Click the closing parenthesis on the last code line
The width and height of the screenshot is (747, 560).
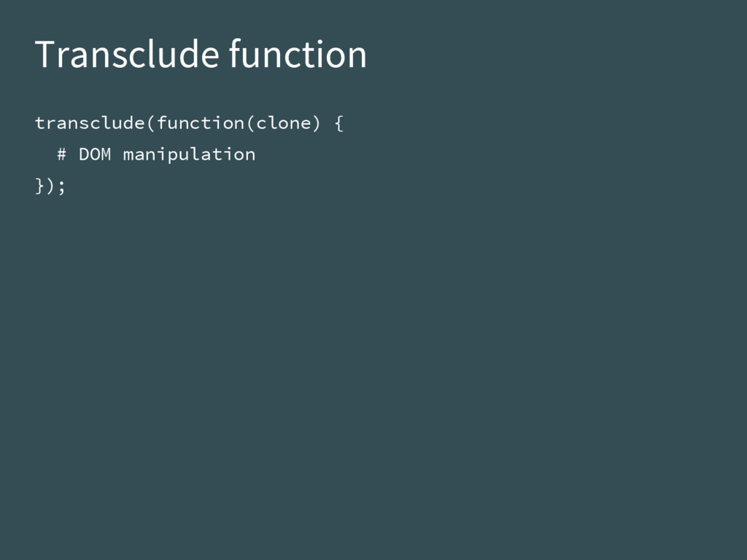51,186
